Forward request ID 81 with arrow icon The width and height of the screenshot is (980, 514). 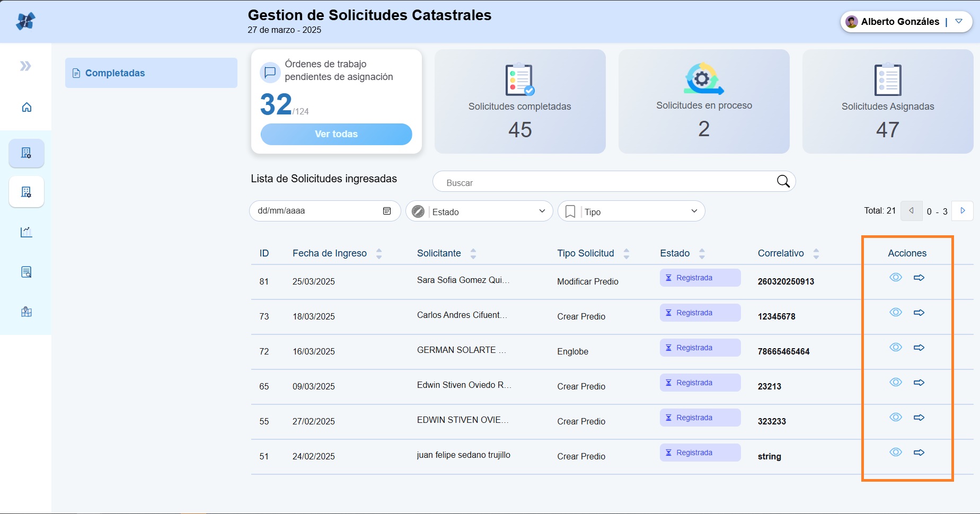[x=919, y=278]
